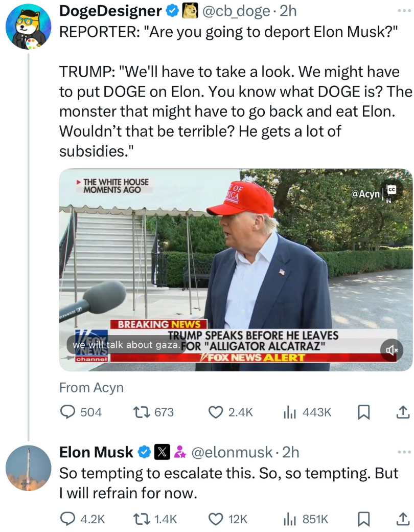414x532 pixels.
Task: Open the @elonmusk handle link
Action: click(x=232, y=452)
